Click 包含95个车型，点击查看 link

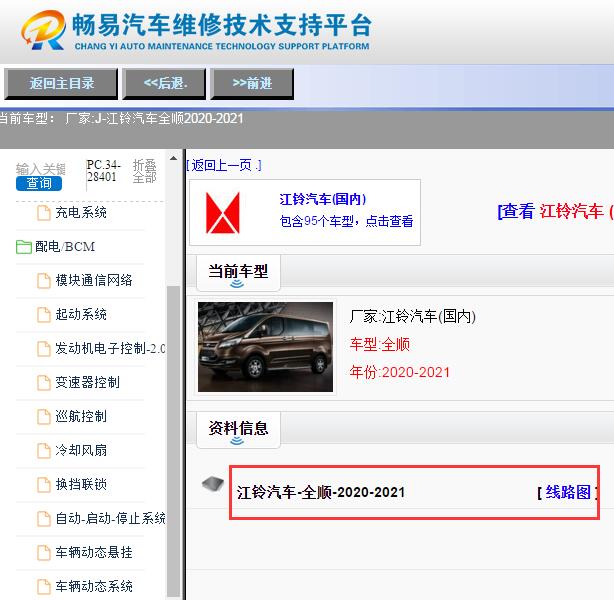pyautogui.click(x=346, y=222)
